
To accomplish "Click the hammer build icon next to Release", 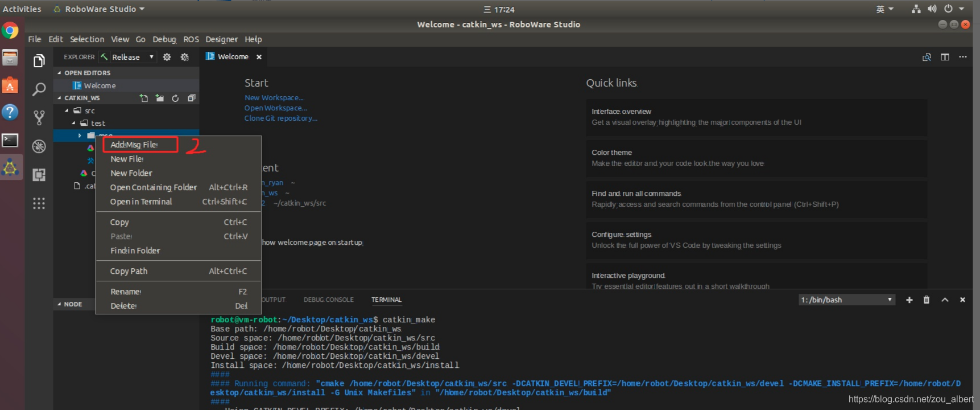I will point(104,57).
